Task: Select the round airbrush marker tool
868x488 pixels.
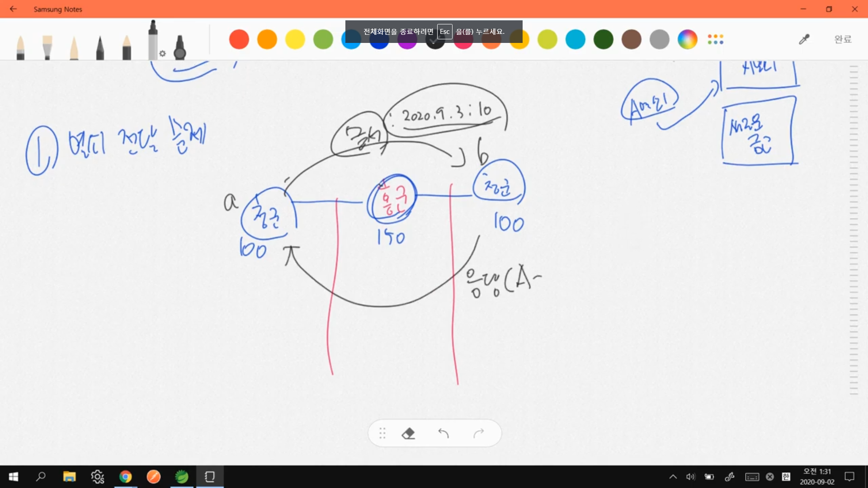Action: [180, 47]
